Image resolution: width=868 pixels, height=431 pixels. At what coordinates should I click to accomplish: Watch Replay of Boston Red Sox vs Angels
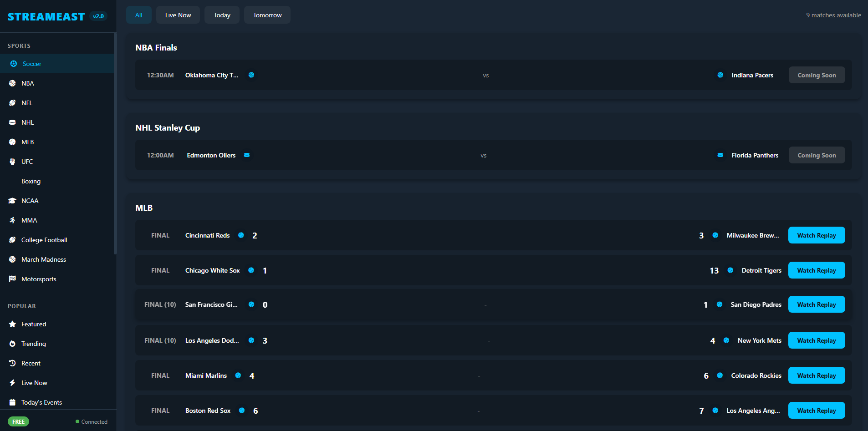coord(817,411)
